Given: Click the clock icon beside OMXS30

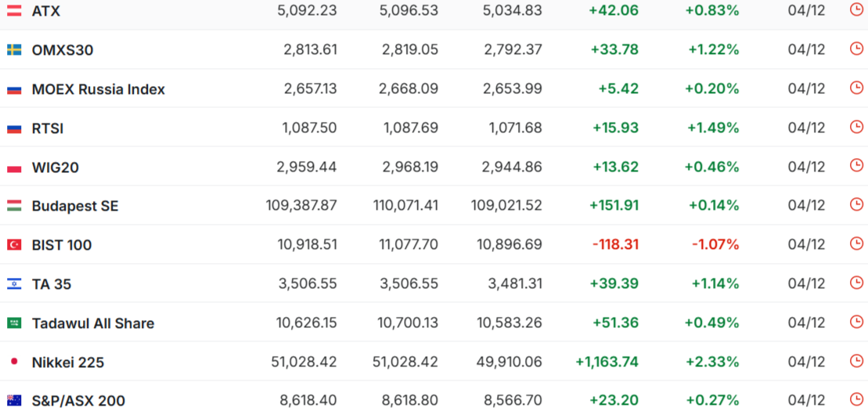Looking at the screenshot, I should pyautogui.click(x=856, y=49).
